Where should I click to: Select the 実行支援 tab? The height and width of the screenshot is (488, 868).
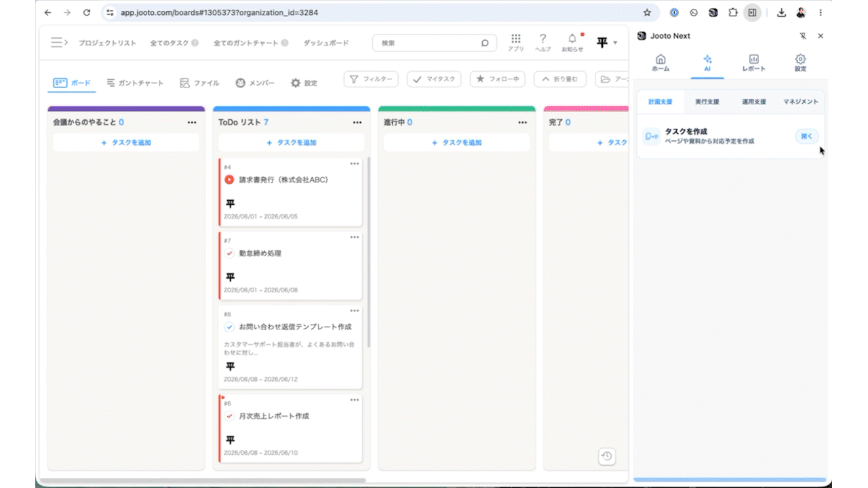707,102
